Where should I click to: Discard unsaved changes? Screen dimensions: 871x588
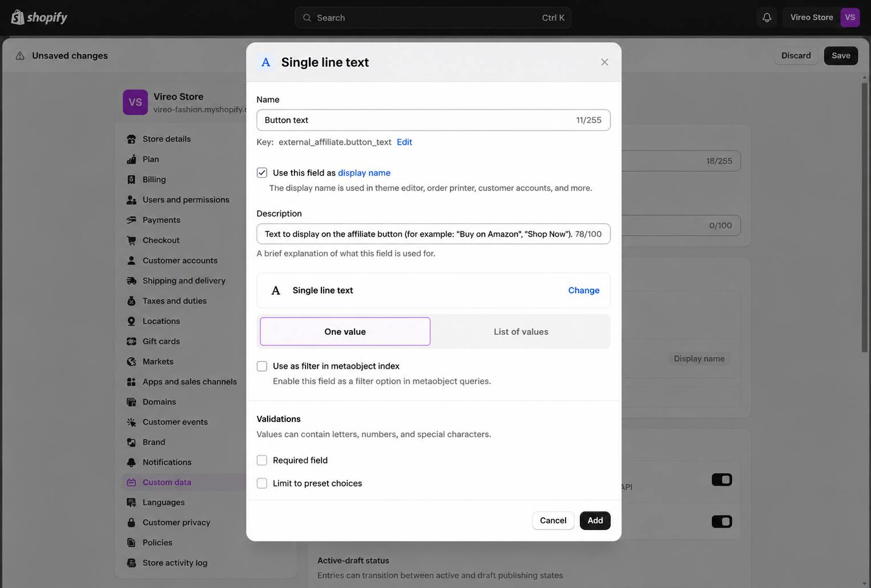[796, 55]
